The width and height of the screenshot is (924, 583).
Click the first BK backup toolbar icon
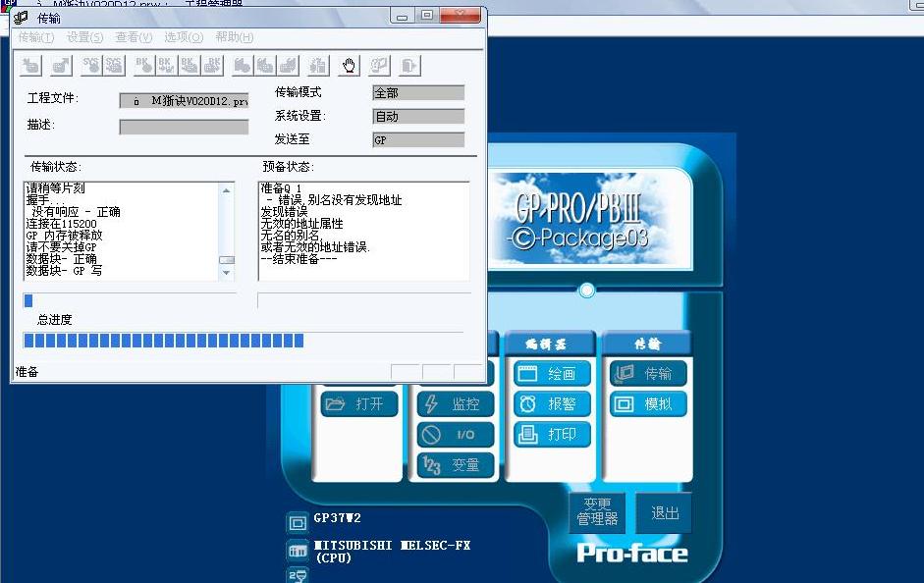tap(144, 66)
